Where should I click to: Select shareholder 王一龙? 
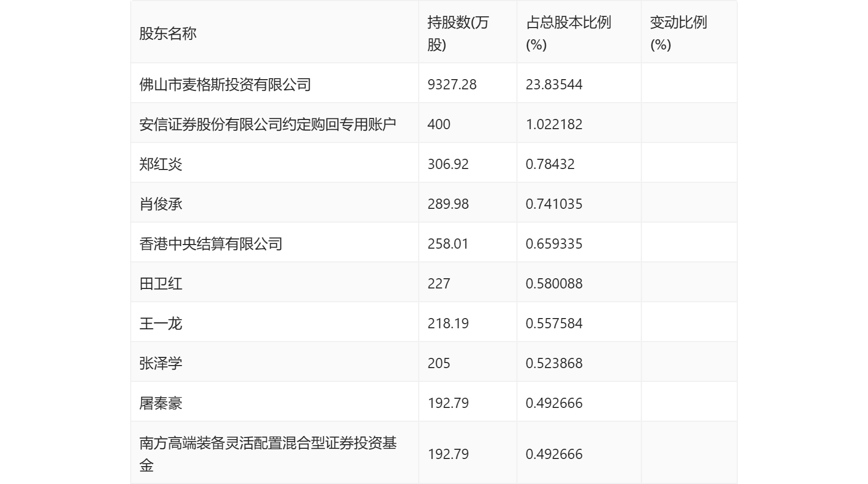161,323
